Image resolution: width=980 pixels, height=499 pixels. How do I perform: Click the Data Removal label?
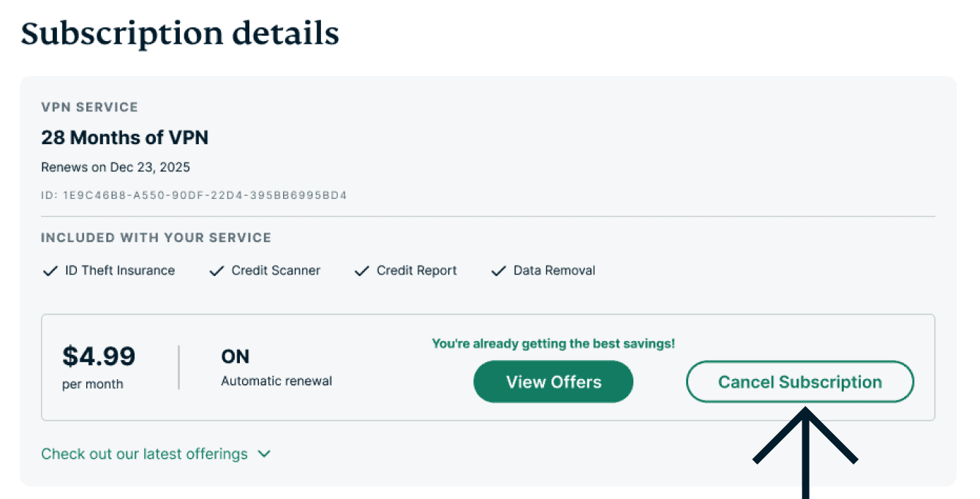pyautogui.click(x=554, y=271)
